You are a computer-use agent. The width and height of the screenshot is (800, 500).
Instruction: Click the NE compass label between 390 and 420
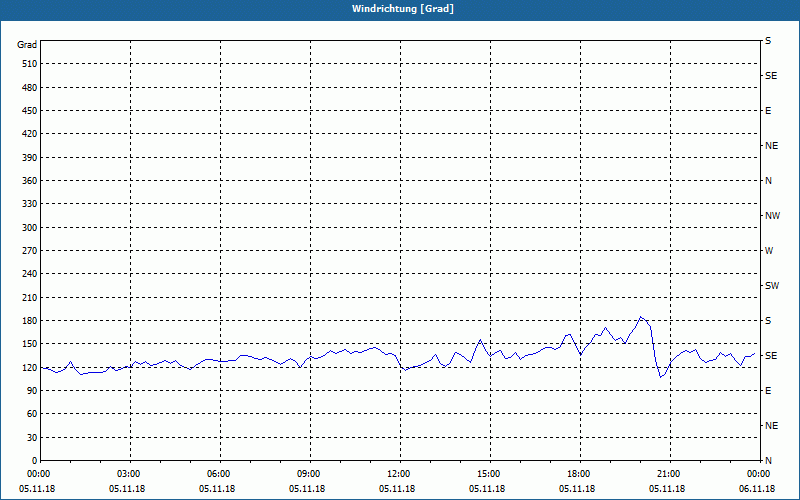coord(771,146)
